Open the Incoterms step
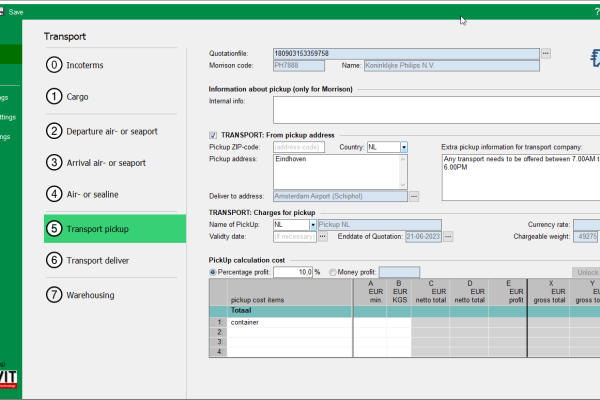Image resolution: width=600 pixels, height=400 pixels. click(x=75, y=65)
